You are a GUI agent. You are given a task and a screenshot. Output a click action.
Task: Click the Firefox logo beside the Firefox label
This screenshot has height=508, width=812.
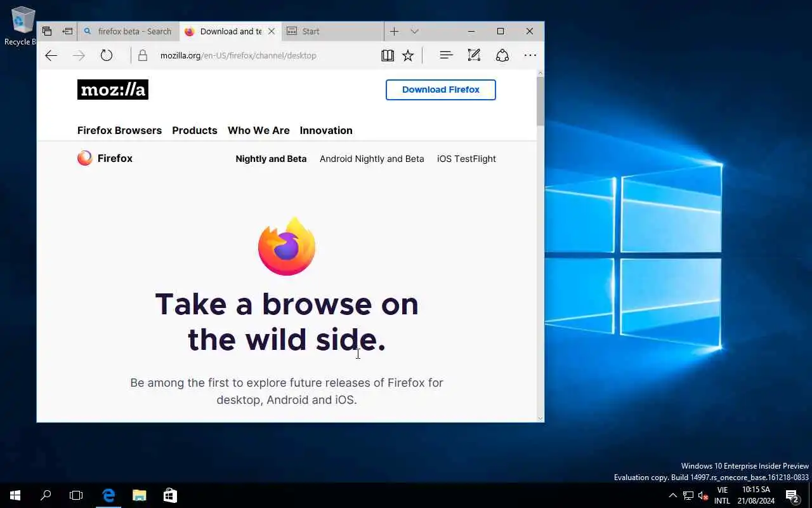pos(85,158)
